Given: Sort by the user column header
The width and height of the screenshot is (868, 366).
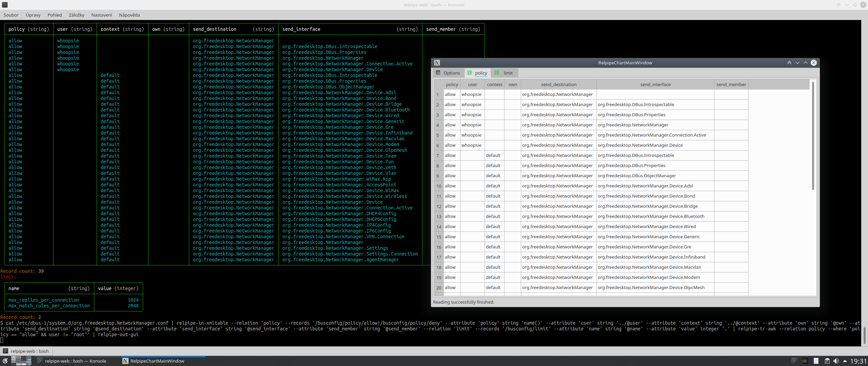Looking at the screenshot, I should pyautogui.click(x=472, y=84).
